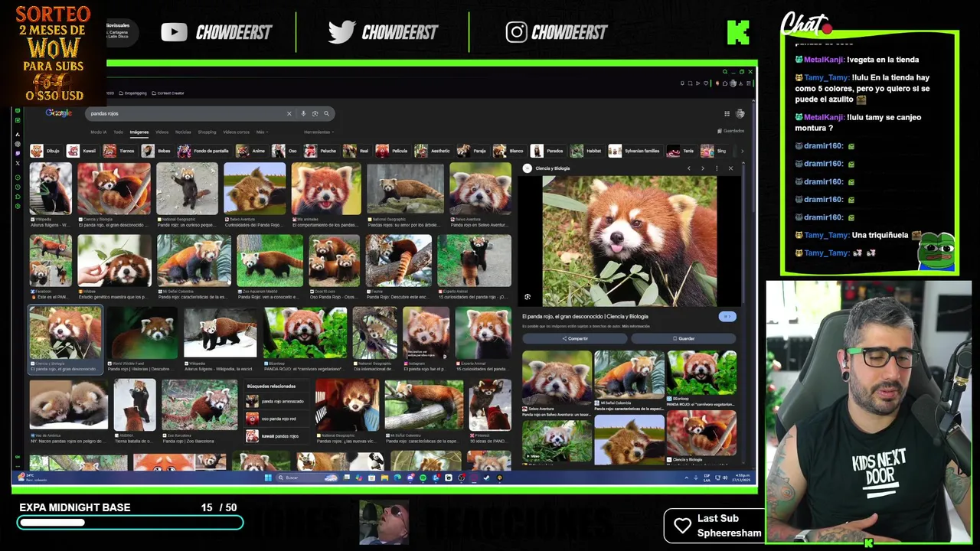Image resolution: width=980 pixels, height=551 pixels.
Task: Click the EXPA MIDNIGHT BASE progress bar
Action: pos(130,523)
